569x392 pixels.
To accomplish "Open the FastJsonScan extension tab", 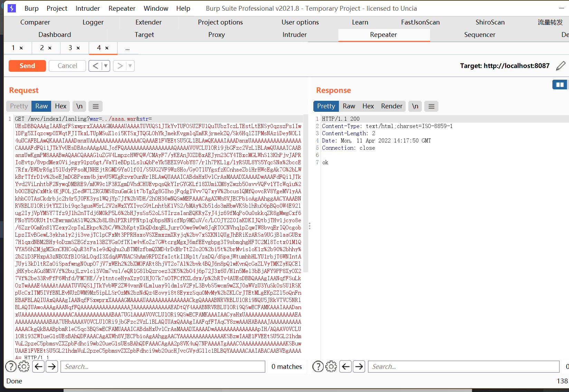I will [x=420, y=22].
